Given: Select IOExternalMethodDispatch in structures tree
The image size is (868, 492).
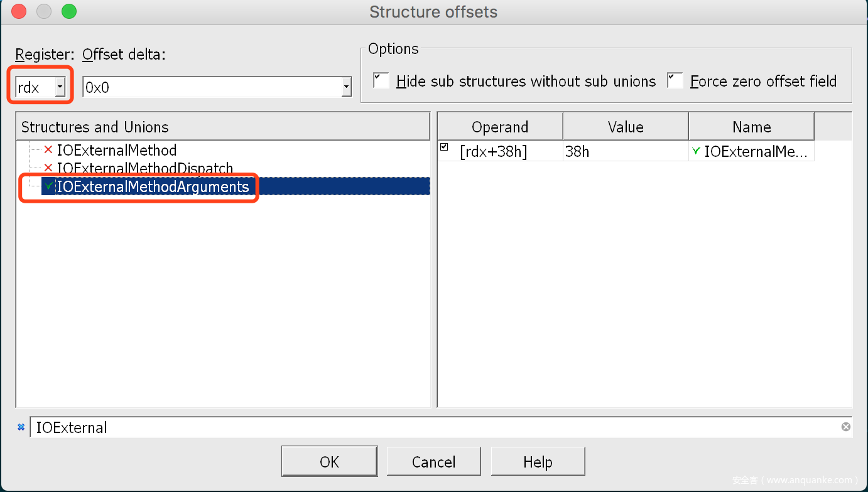Looking at the screenshot, I should click(145, 168).
